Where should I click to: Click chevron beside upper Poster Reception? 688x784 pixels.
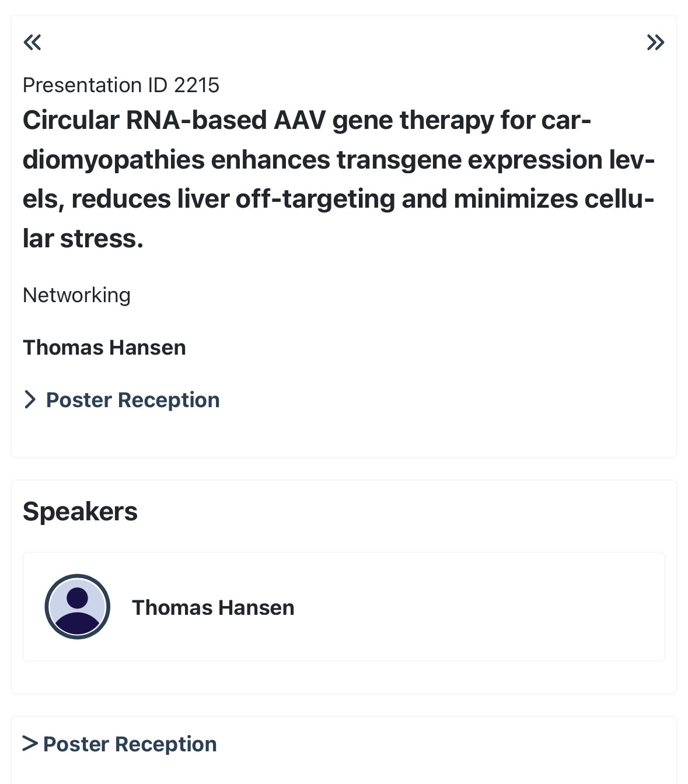click(x=30, y=400)
